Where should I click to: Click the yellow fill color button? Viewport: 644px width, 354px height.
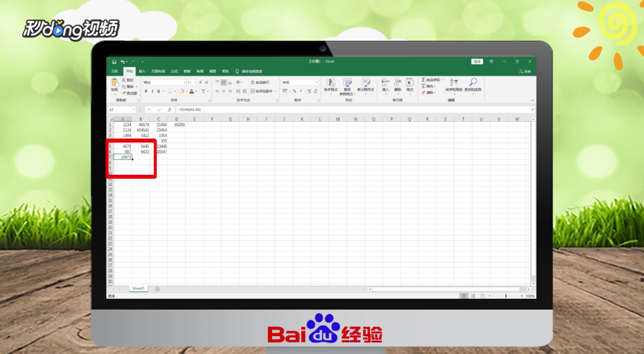[182, 91]
